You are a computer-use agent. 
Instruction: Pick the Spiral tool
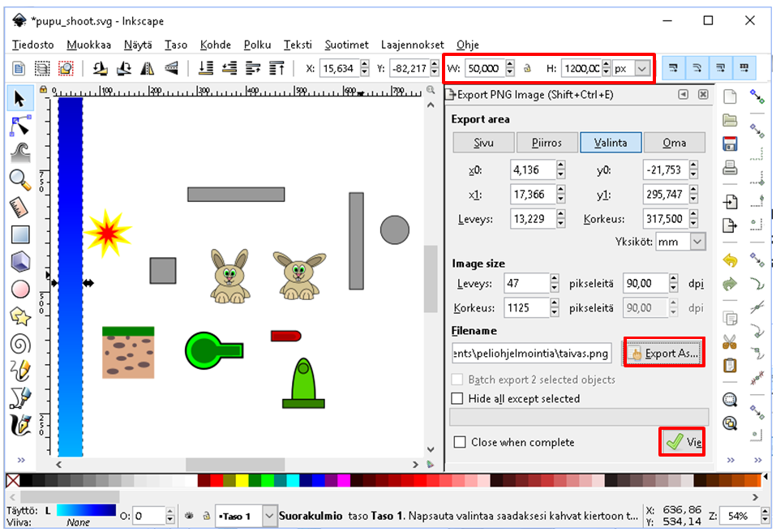[x=19, y=343]
